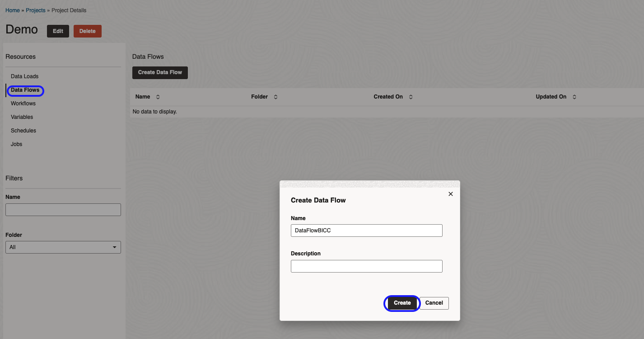Confirm creation with Create button
The image size is (644, 339).
click(401, 303)
